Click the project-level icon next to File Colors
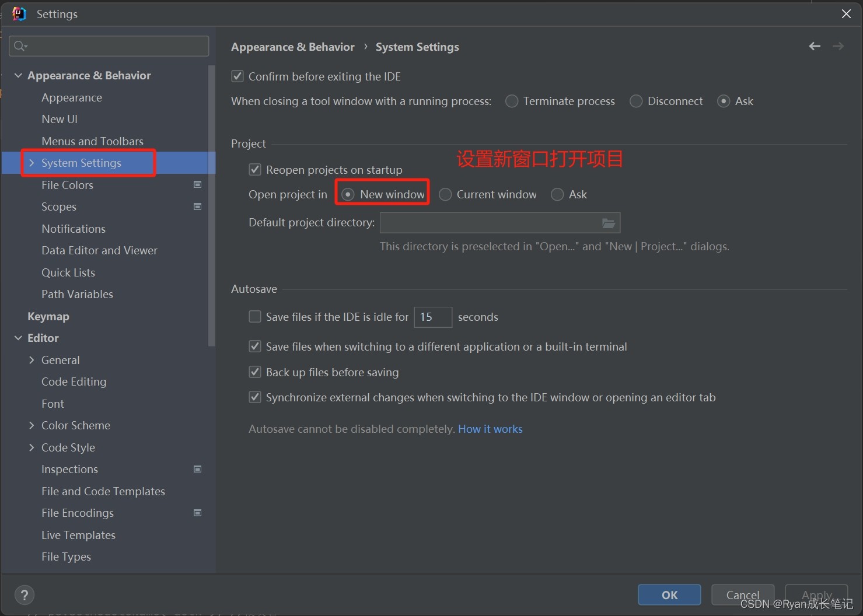 197,185
